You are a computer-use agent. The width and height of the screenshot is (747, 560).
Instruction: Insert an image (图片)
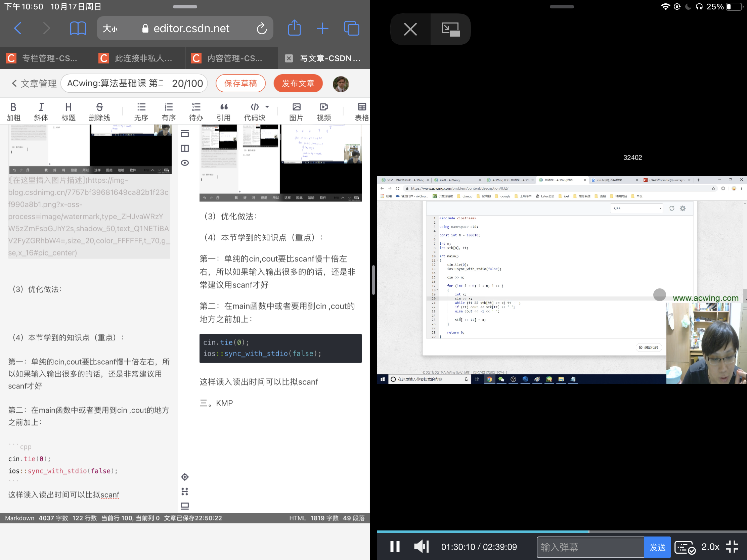tap(296, 112)
